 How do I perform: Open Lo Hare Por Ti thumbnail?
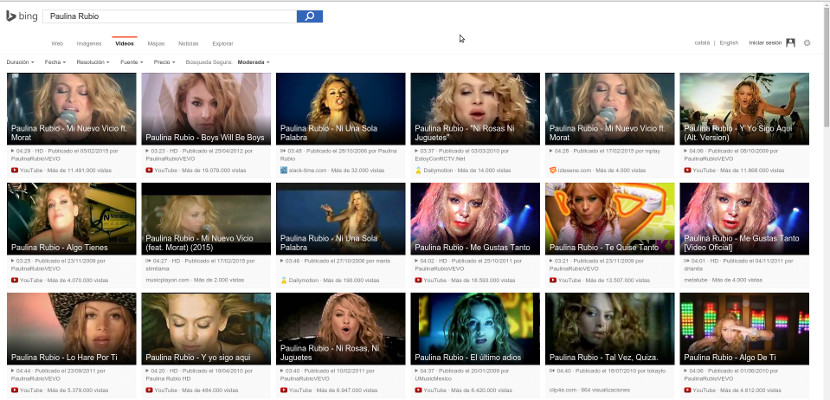[71, 329]
